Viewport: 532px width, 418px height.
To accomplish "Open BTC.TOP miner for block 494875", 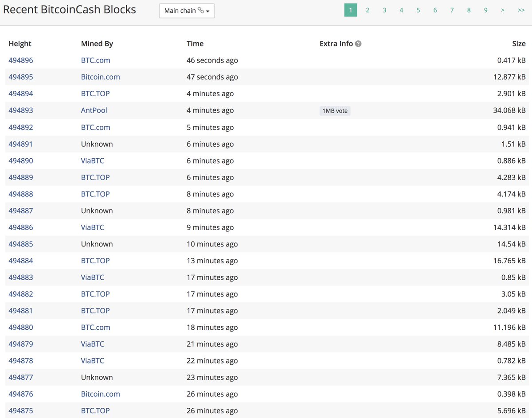I will coord(95,411).
